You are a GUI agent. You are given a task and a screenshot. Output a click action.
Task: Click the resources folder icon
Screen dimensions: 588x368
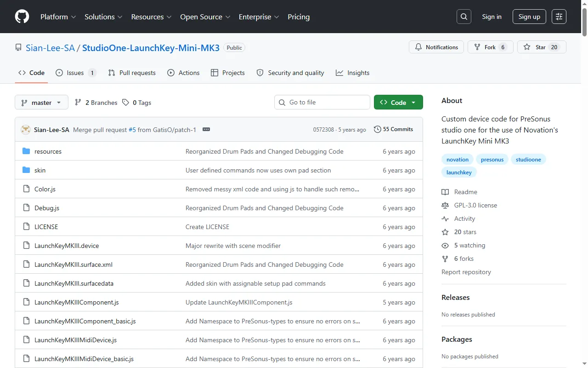click(x=26, y=151)
